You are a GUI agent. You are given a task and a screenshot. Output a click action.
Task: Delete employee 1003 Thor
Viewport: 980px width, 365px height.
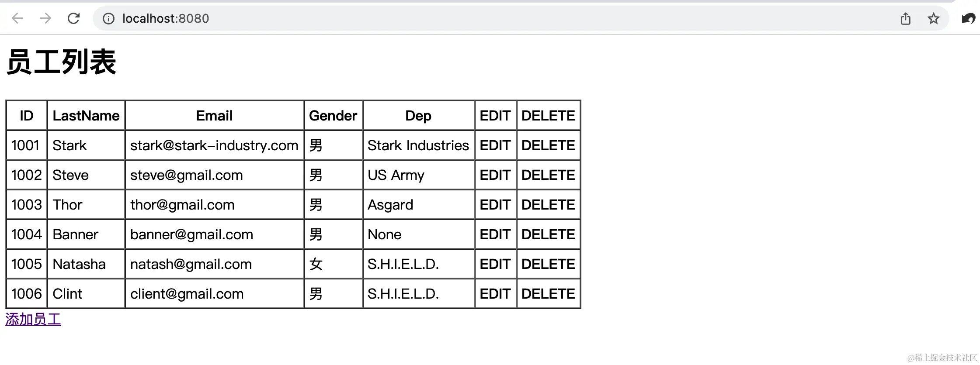click(x=548, y=205)
